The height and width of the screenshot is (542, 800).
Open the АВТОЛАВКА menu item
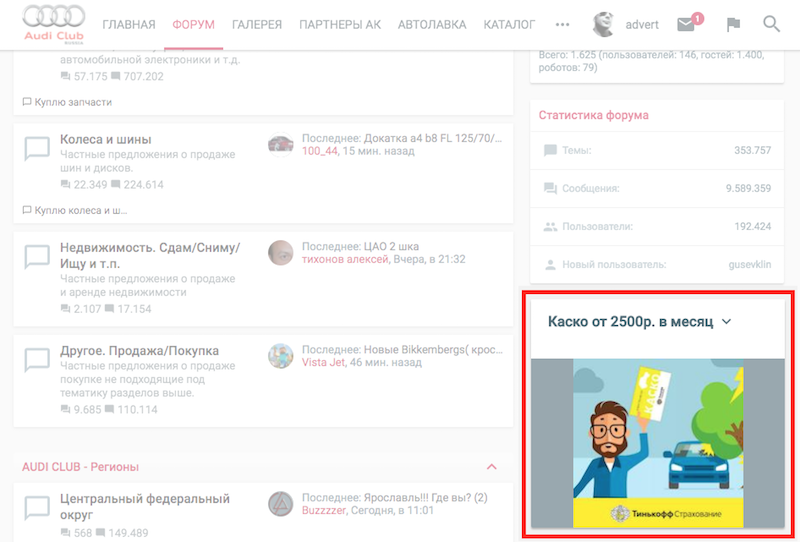click(432, 24)
